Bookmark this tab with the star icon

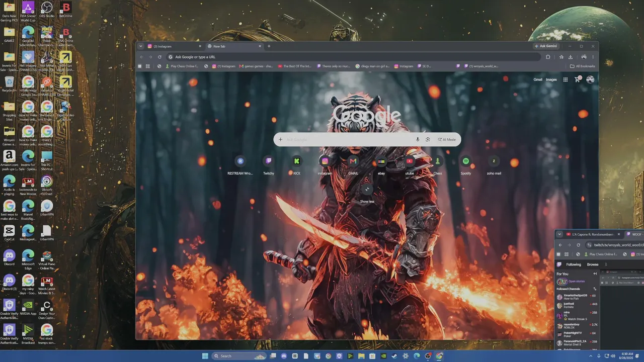coord(561,57)
